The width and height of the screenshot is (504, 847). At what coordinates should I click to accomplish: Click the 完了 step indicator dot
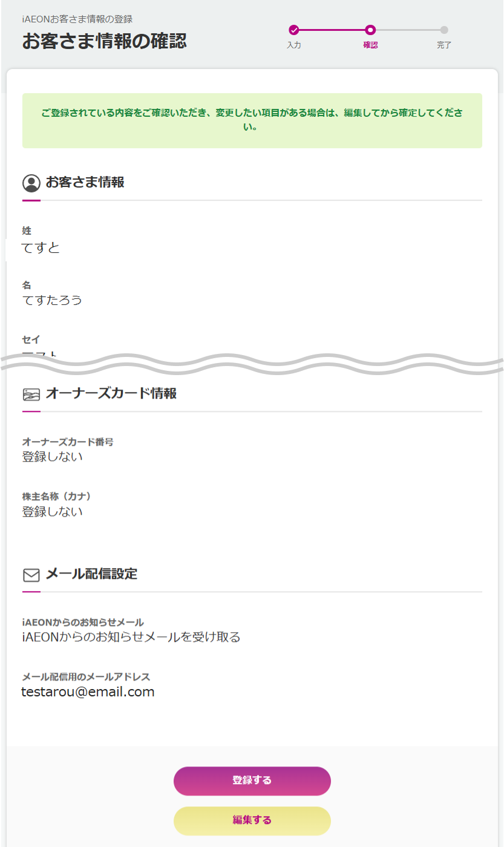click(x=444, y=30)
